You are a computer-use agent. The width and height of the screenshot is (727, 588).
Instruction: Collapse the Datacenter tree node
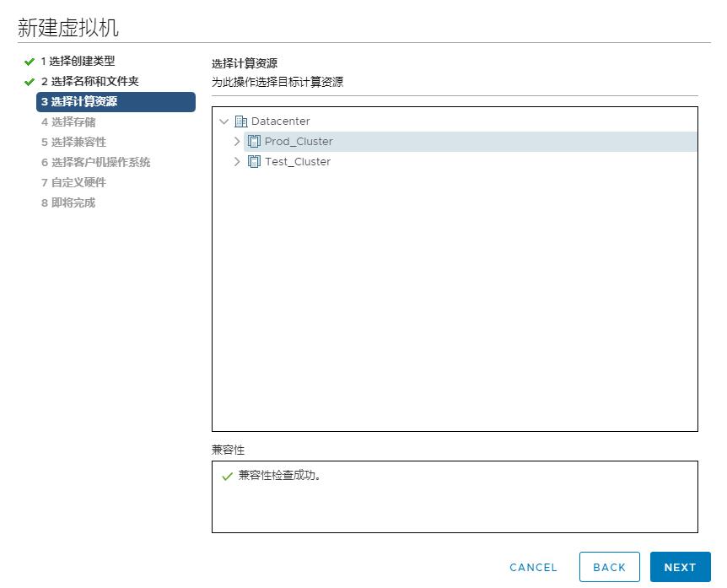pyautogui.click(x=223, y=121)
